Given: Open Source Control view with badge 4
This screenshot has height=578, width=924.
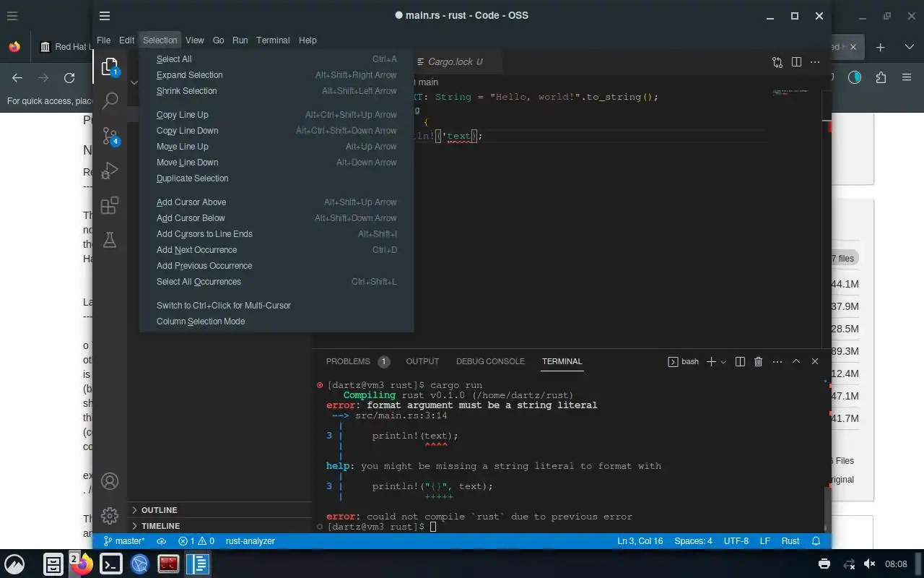Looking at the screenshot, I should click(x=110, y=136).
